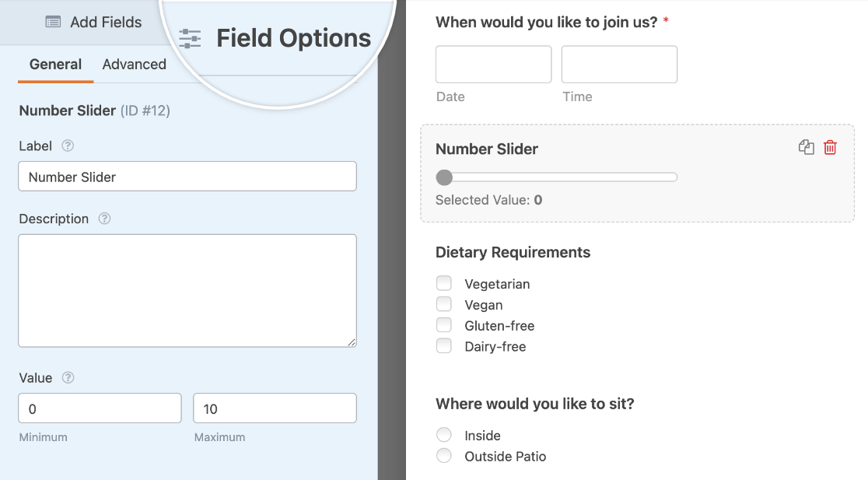Viewport: 868px width, 480px height.
Task: Click the Add Fields list icon
Action: pyautogui.click(x=53, y=22)
